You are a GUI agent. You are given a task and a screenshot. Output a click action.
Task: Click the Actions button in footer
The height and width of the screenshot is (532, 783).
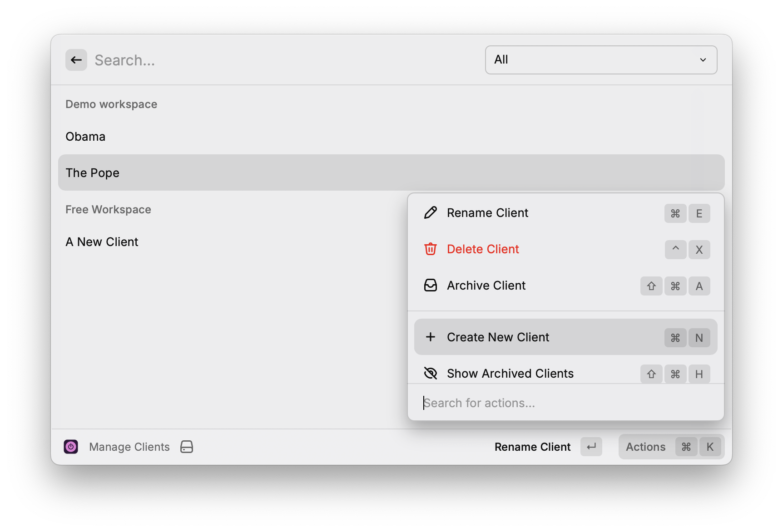tap(671, 447)
